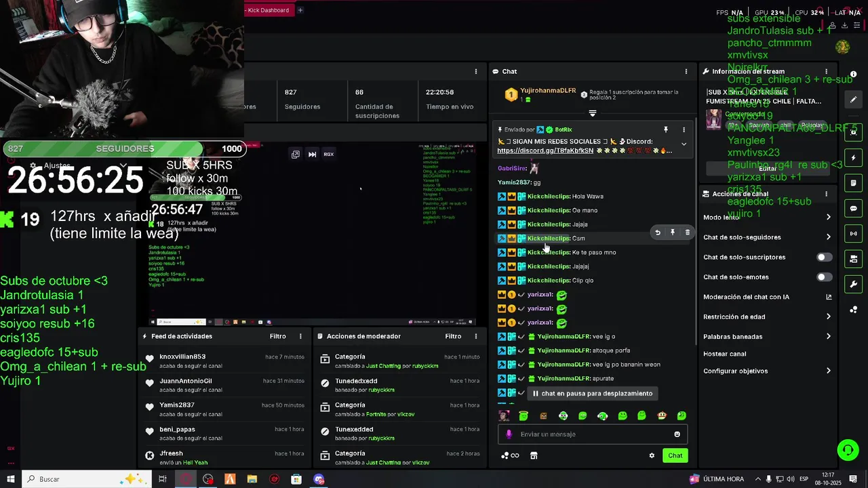The width and height of the screenshot is (868, 488).
Task: Open Task View on taskbar
Action: point(163,479)
